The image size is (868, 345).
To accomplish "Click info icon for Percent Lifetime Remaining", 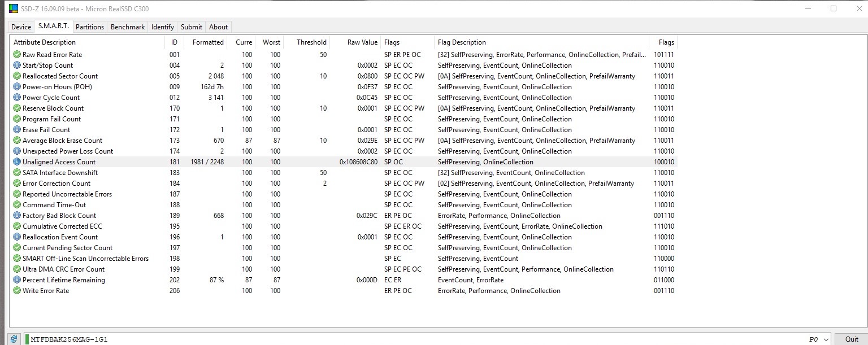I will [17, 280].
